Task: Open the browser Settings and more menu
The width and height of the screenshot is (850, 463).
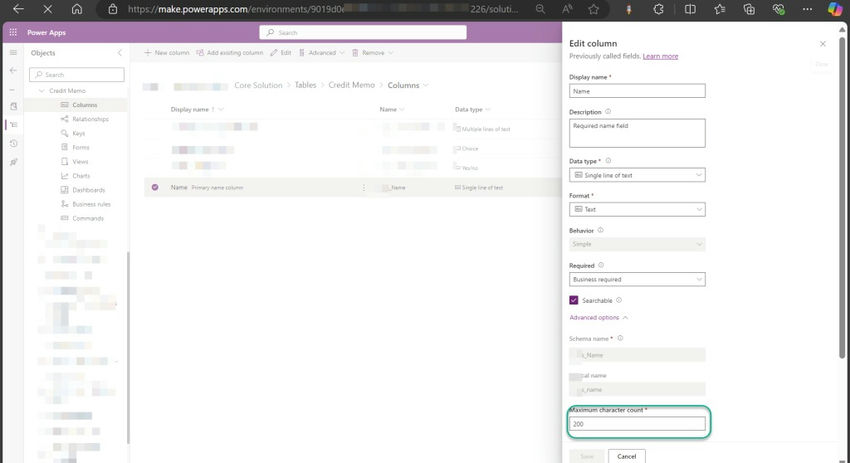Action: pos(807,9)
